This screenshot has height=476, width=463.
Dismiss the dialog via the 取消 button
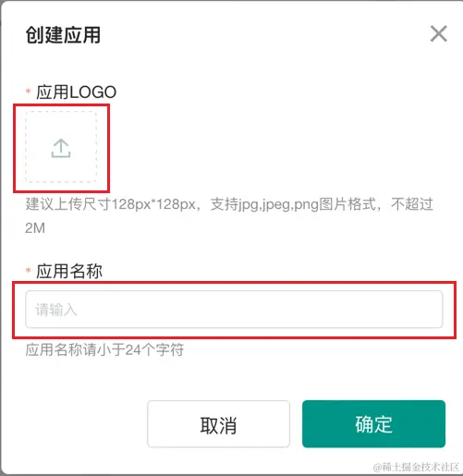tap(218, 424)
